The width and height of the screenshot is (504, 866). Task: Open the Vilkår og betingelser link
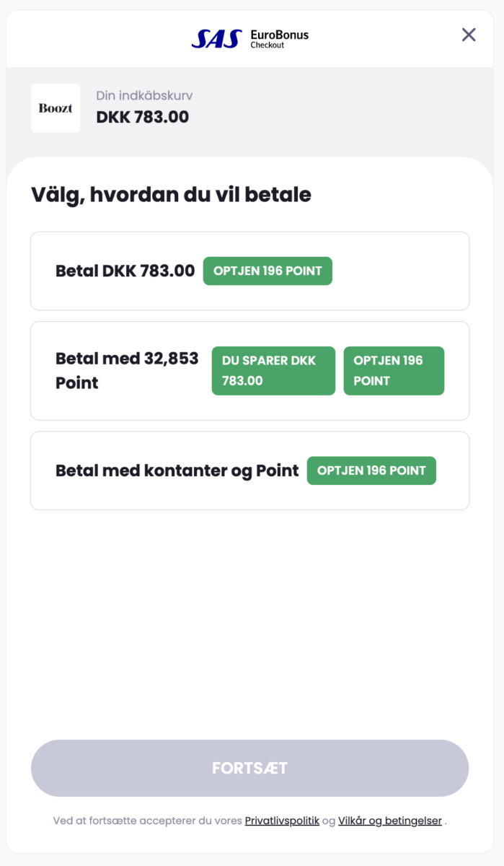click(390, 821)
